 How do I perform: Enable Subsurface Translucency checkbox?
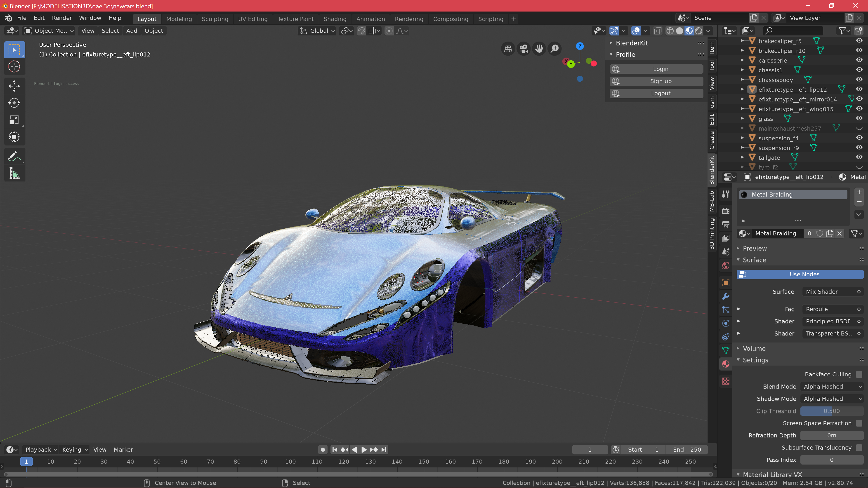point(859,448)
